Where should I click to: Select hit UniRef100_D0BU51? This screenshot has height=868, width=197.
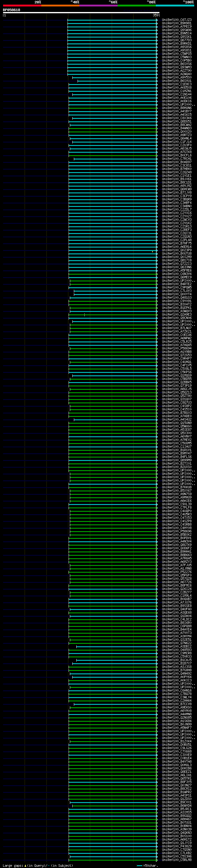point(177,745)
